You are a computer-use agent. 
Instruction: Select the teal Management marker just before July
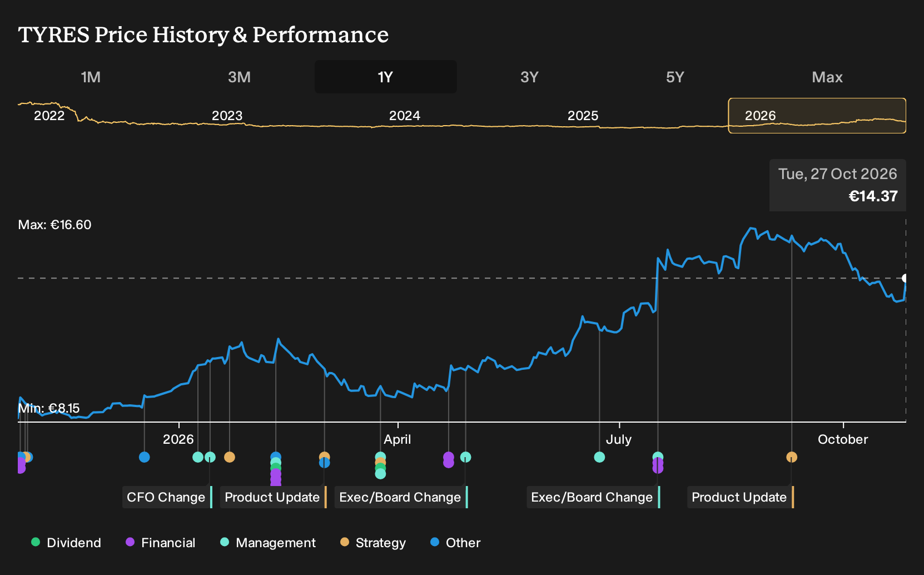click(599, 457)
